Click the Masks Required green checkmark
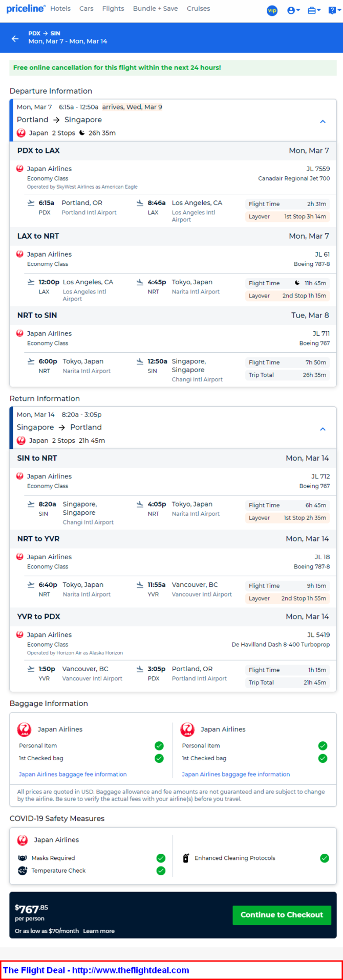The image size is (343, 980). click(161, 858)
